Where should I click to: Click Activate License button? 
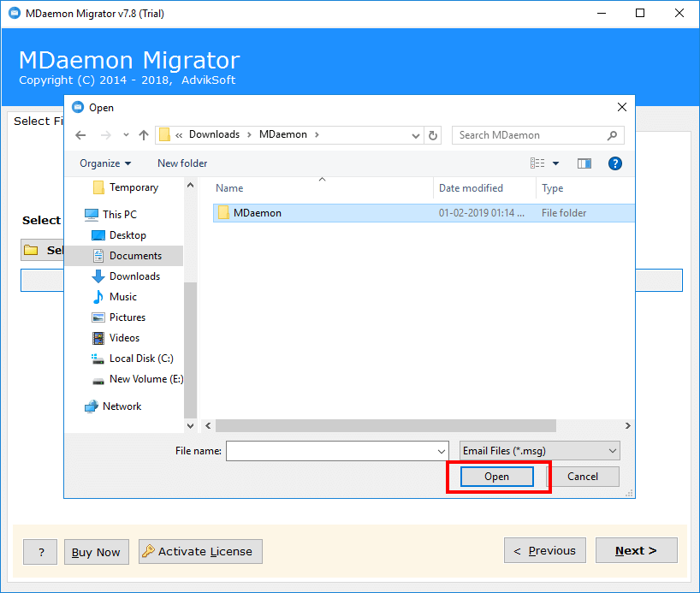[200, 551]
